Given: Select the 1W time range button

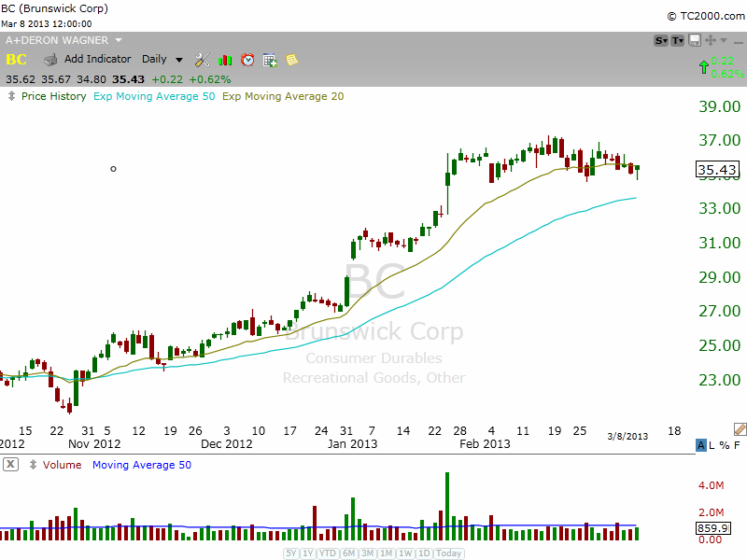Looking at the screenshot, I should coord(405,553).
